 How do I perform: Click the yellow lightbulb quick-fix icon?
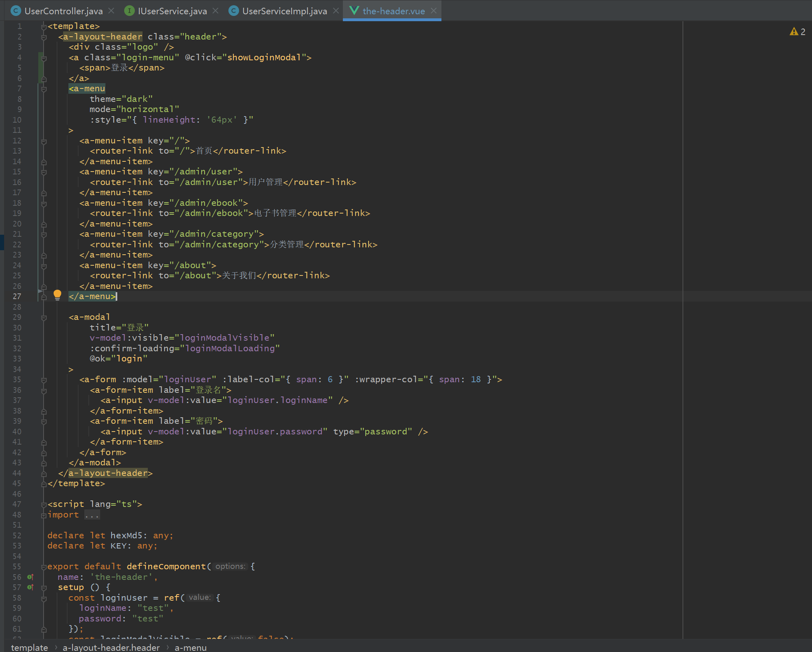click(57, 295)
